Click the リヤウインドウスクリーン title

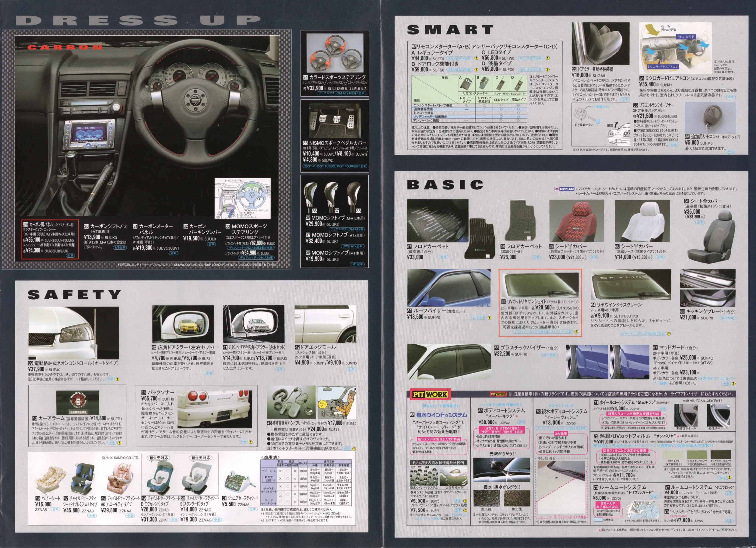[619, 305]
